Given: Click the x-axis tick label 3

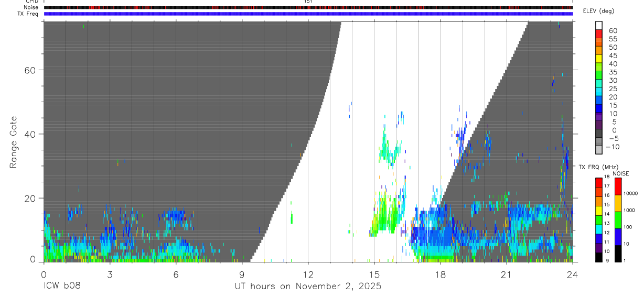Looking at the screenshot, I should point(110,274).
